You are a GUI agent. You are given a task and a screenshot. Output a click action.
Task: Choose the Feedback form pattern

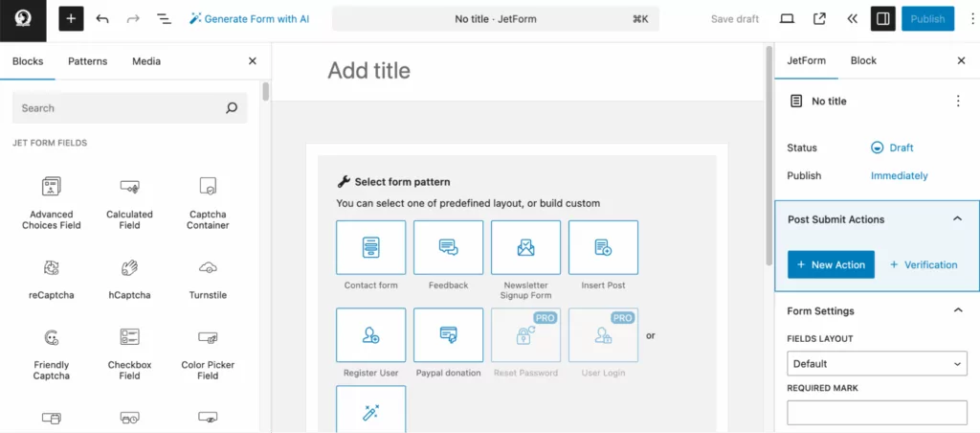448,247
